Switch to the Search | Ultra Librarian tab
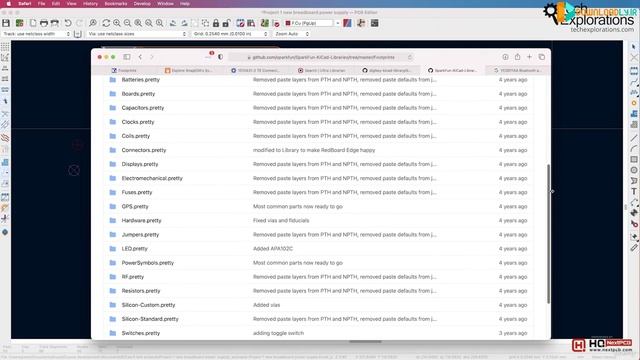 (321, 71)
